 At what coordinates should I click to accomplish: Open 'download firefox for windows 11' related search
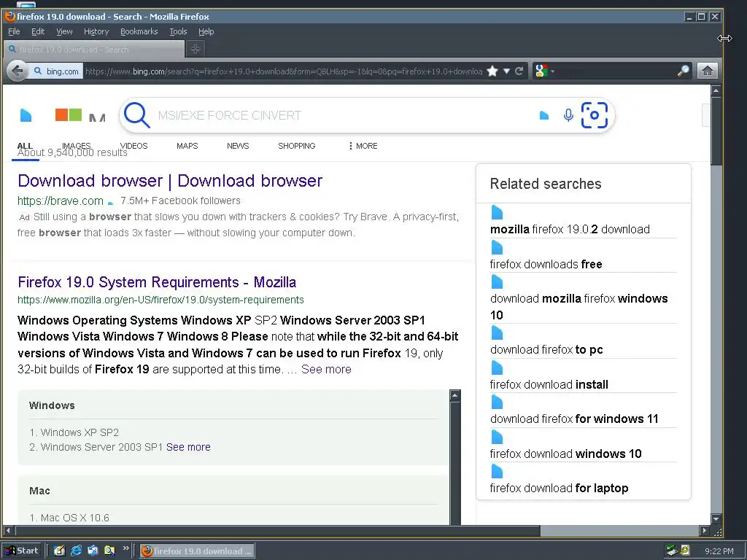pyautogui.click(x=574, y=419)
